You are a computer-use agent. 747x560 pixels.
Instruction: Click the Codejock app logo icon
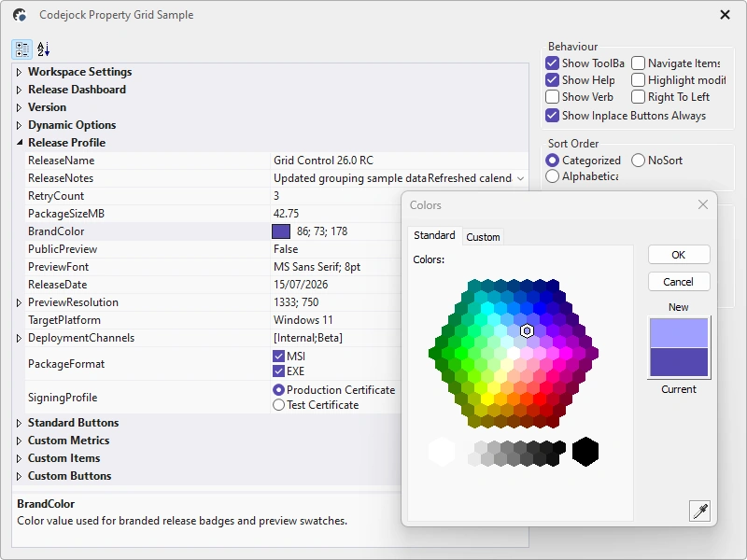[x=20, y=15]
